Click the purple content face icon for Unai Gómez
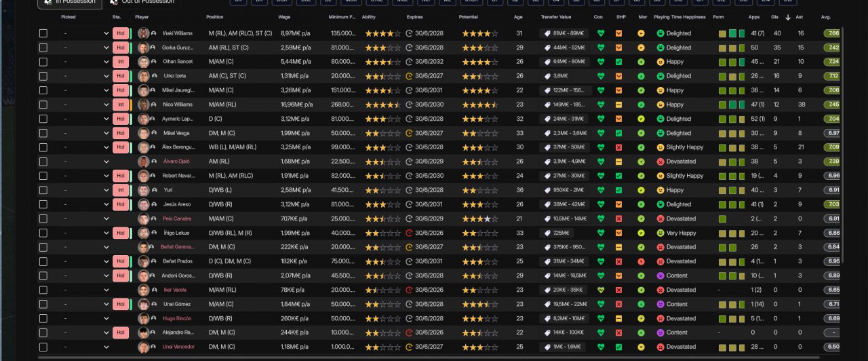868x361 pixels. [x=660, y=304]
